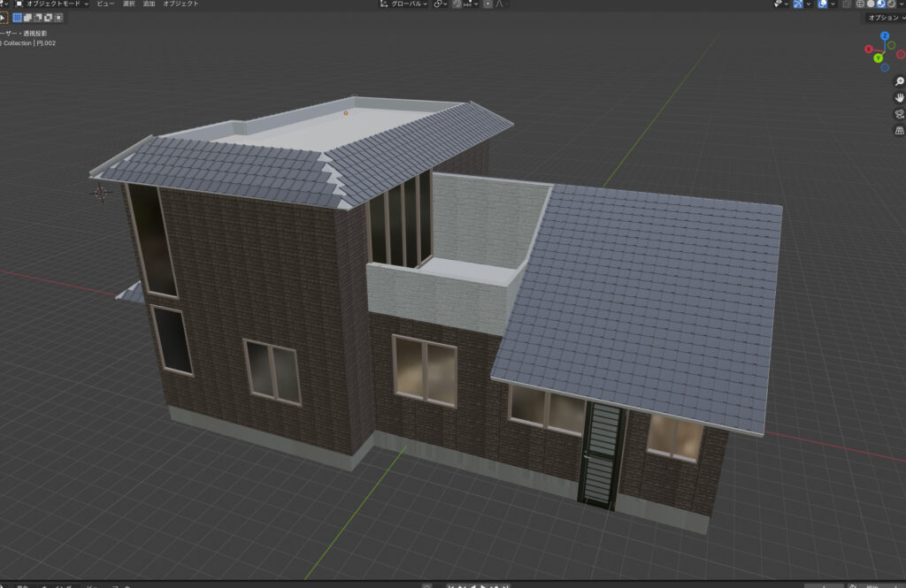The height and width of the screenshot is (588, 906).
Task: Expand the オプション dropdown
Action: click(885, 18)
